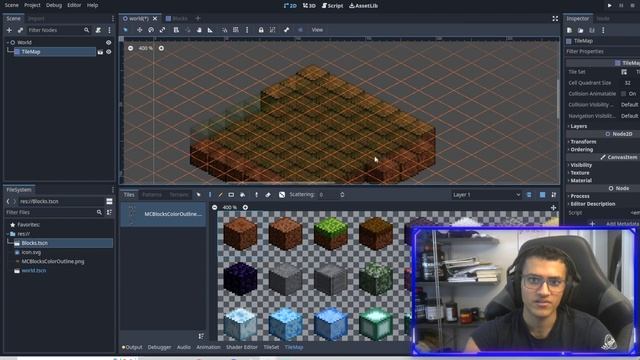The height and width of the screenshot is (360, 640).
Task: Toggle the TileMap eraser tool
Action: pos(268,195)
